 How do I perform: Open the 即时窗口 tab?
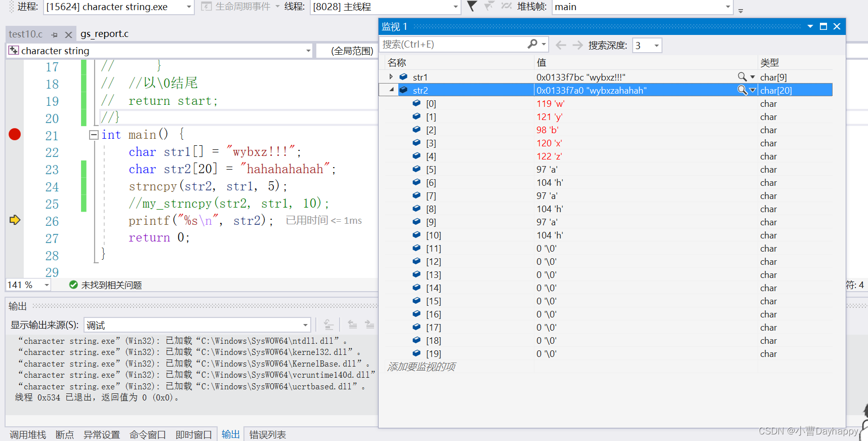[194, 434]
